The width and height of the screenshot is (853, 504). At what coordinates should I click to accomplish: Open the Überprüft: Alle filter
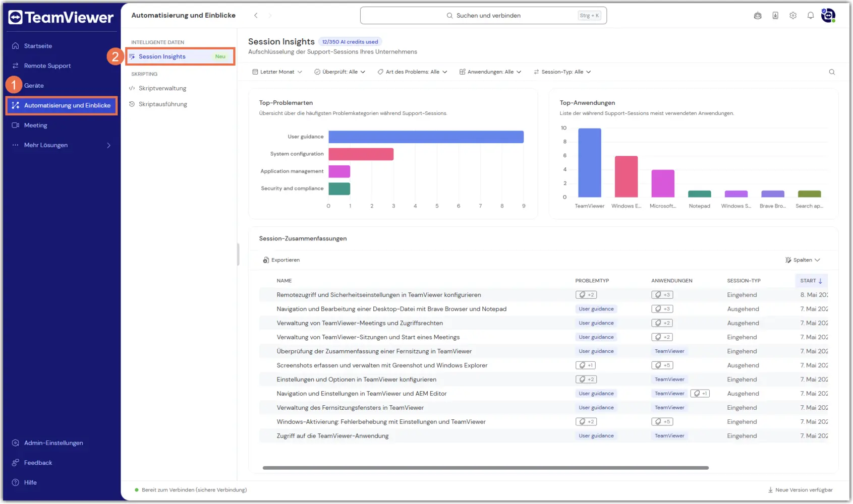[339, 72]
